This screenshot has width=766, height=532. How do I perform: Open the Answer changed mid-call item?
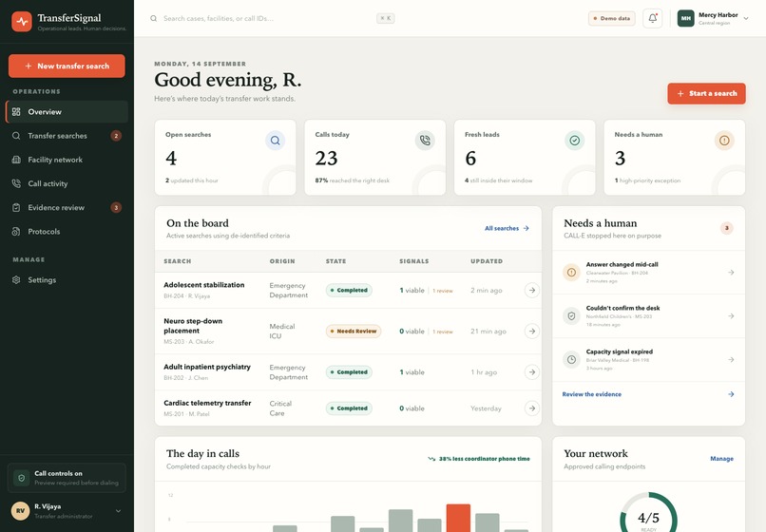[648, 273]
